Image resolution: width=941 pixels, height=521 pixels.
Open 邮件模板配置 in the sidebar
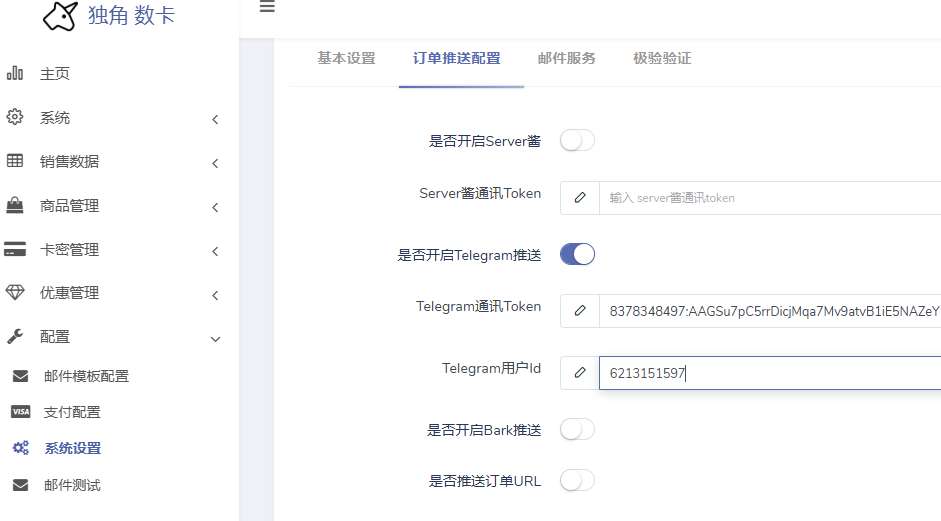pyautogui.click(x=86, y=376)
